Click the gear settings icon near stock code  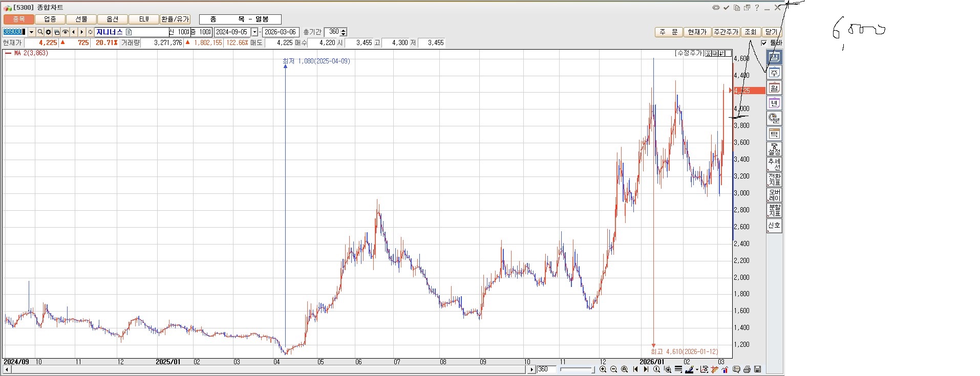tap(48, 32)
